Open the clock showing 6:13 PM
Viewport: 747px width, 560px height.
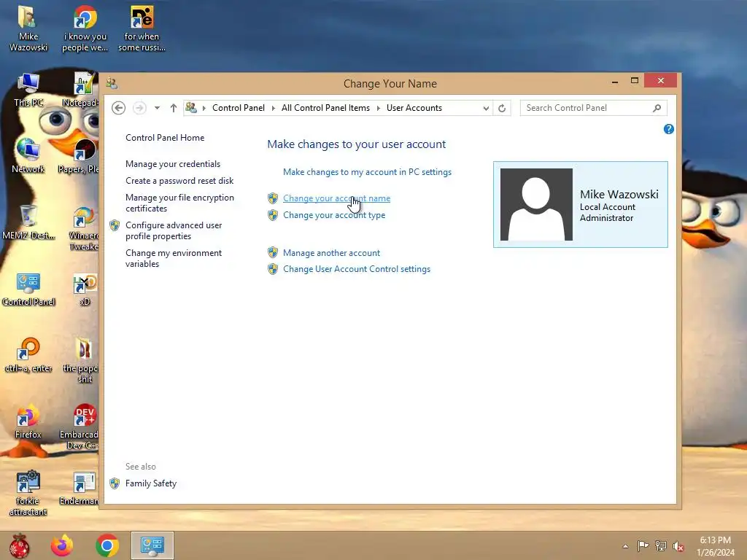pyautogui.click(x=715, y=546)
